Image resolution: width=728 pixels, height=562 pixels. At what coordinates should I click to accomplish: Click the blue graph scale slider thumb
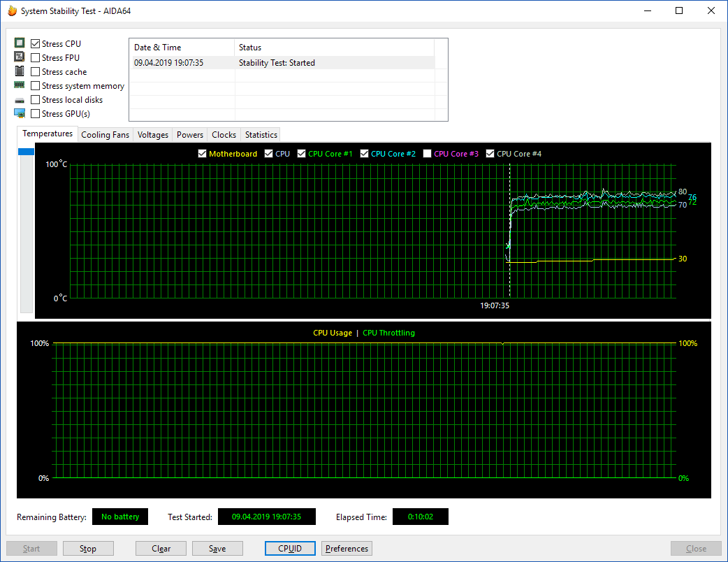26,152
